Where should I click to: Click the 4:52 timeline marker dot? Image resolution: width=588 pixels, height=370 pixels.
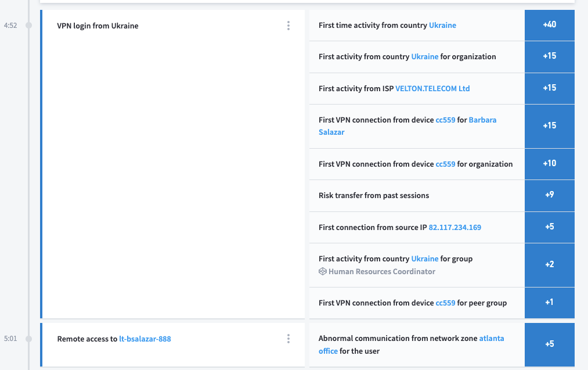(28, 26)
